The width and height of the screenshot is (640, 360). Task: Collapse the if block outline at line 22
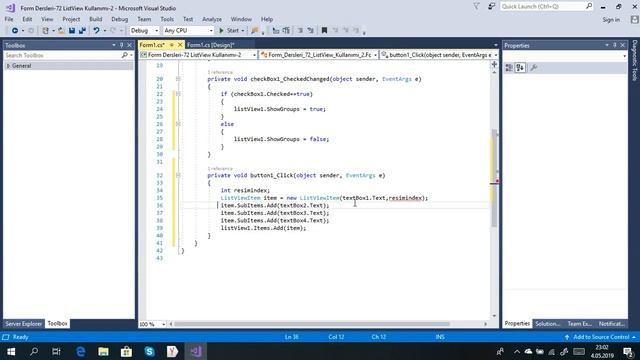click(x=178, y=94)
